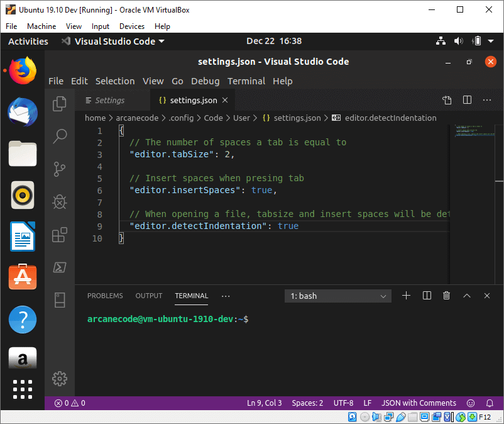Click LF end of line selector

click(368, 403)
